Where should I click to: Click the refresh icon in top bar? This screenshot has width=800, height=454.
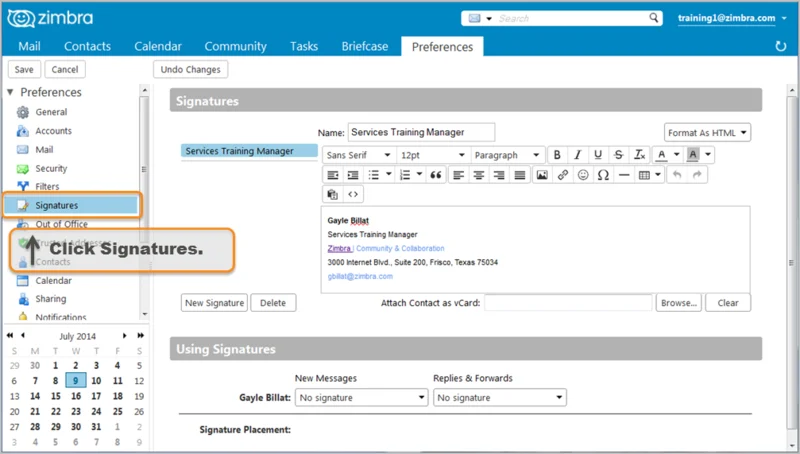point(781,46)
